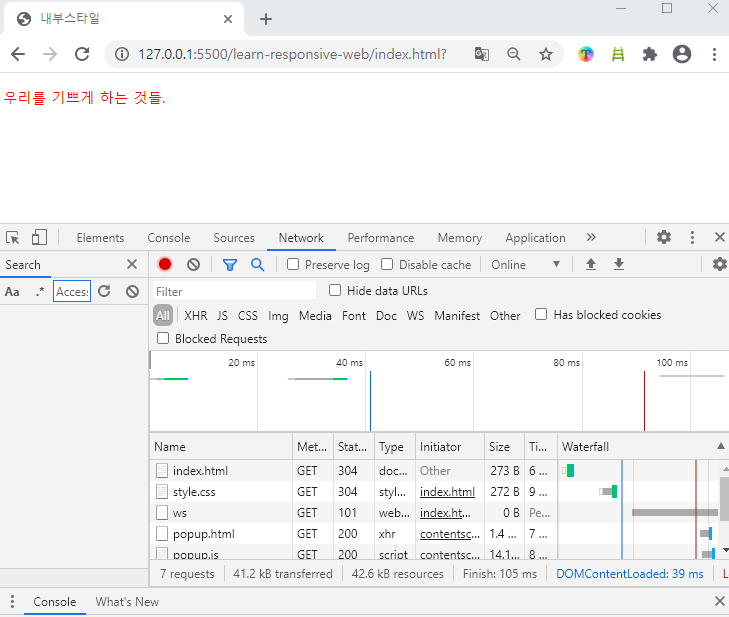Select the index.html request row
The width and height of the screenshot is (729, 617).
[353, 471]
